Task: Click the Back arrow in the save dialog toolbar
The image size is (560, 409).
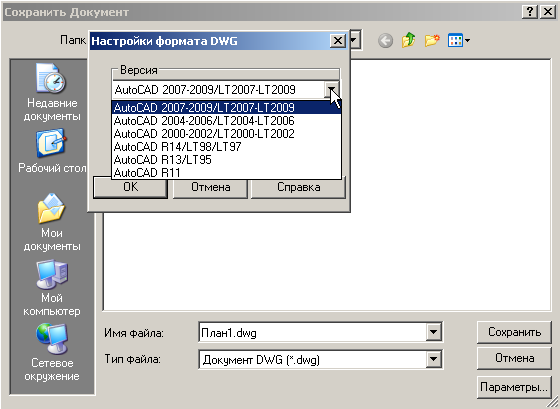Action: 385,41
